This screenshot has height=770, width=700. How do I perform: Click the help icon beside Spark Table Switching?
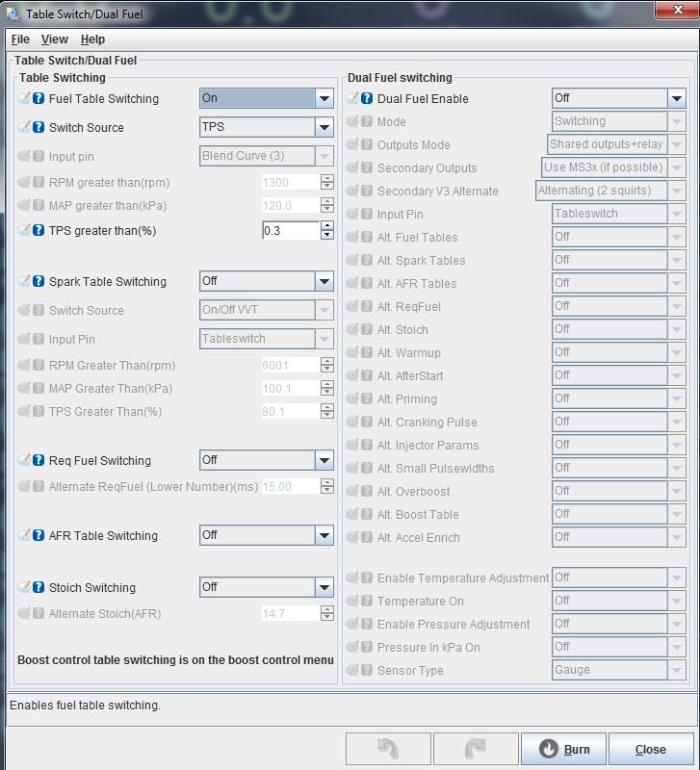tap(39, 281)
